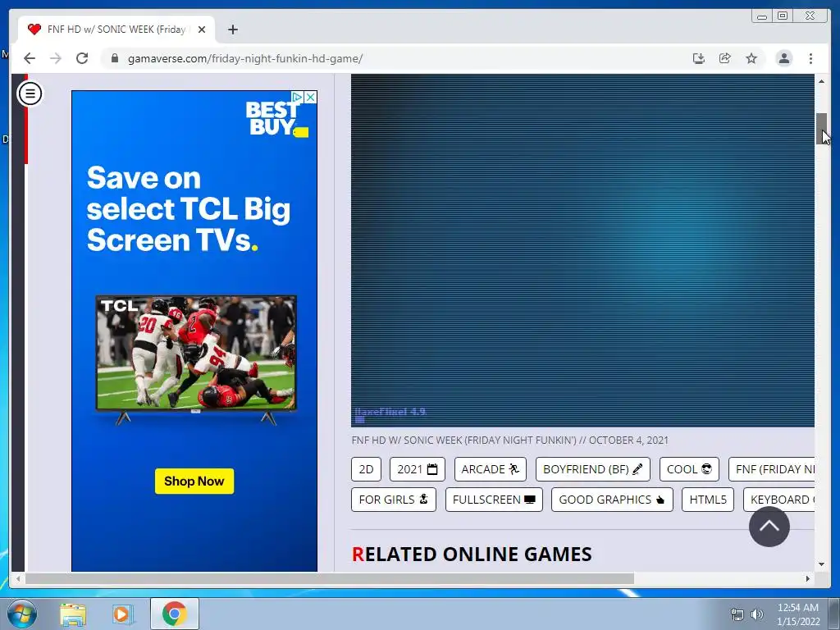Screen dimensions: 840x630
Task: Launch Windows Media Player from the taskbar
Action: pyautogui.click(x=123, y=614)
